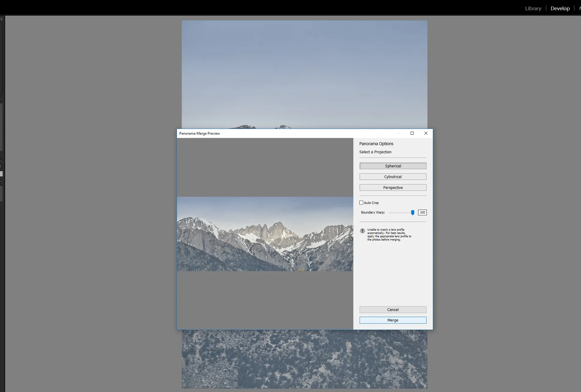Enable the Auto Crop option

coord(361,203)
